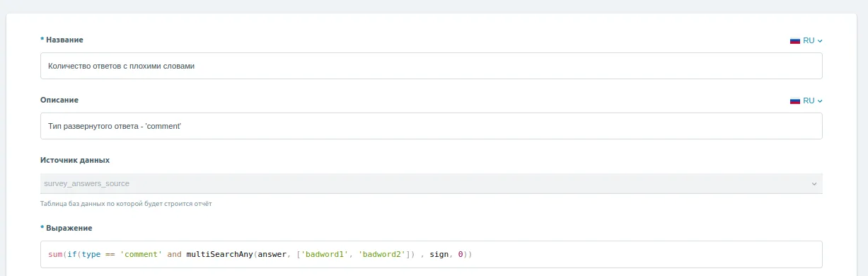Click the blank end of the Выражение editor
The width and height of the screenshot is (868, 276).
click(644, 254)
